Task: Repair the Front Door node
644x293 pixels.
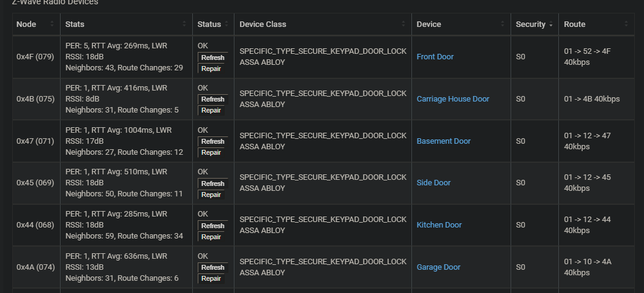Action: (x=211, y=69)
